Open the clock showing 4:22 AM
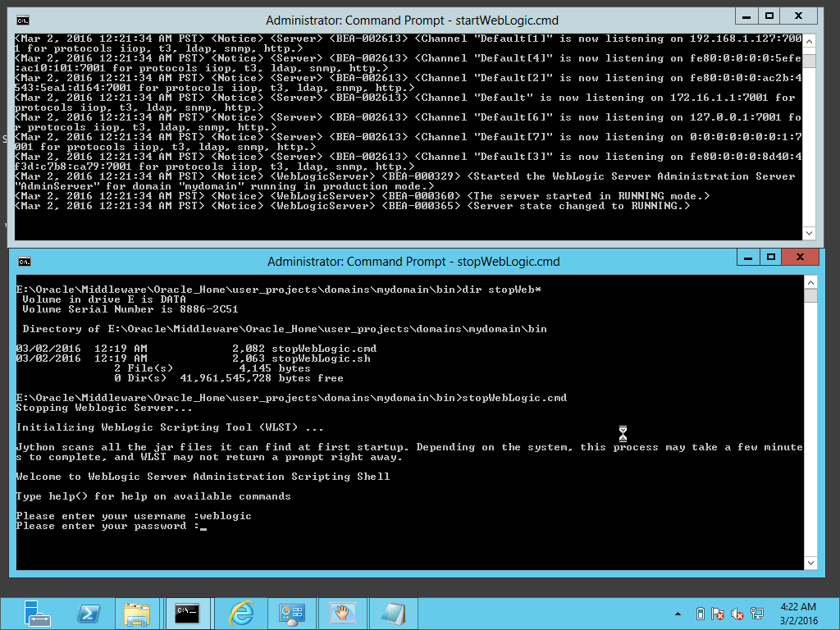 [x=799, y=613]
